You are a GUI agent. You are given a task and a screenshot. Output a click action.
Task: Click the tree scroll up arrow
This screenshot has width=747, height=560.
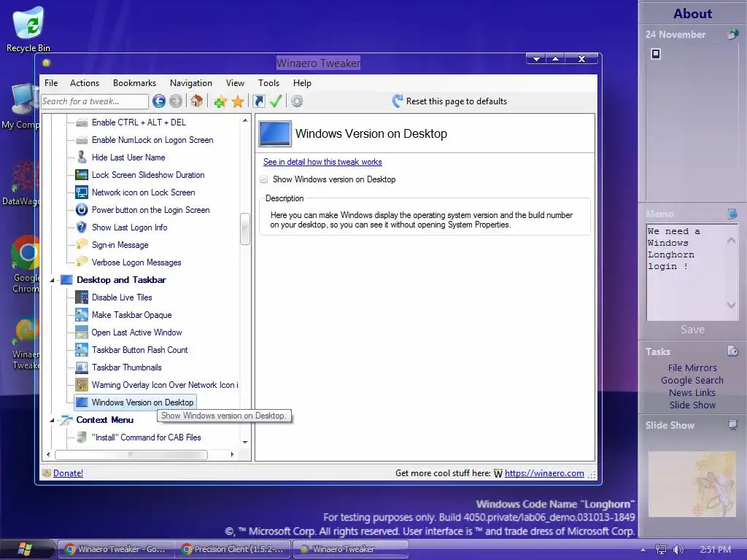[245, 120]
